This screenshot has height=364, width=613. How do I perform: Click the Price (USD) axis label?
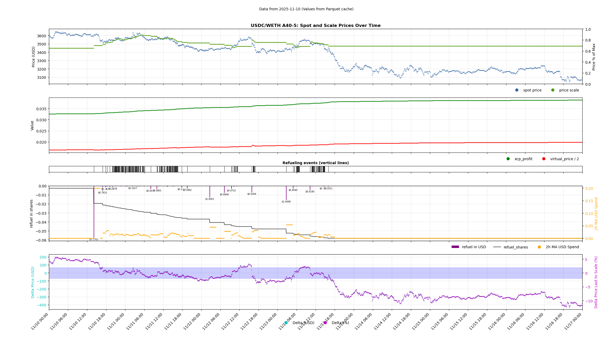(x=33, y=57)
